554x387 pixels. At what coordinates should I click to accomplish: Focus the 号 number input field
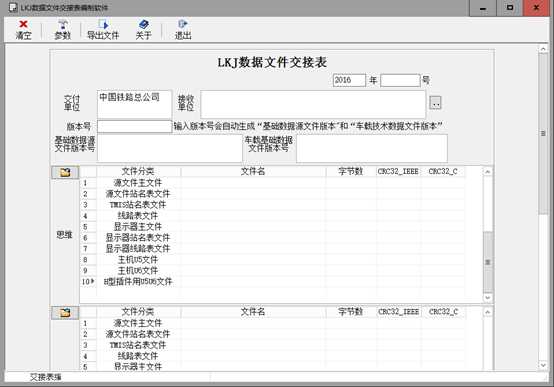pos(400,80)
